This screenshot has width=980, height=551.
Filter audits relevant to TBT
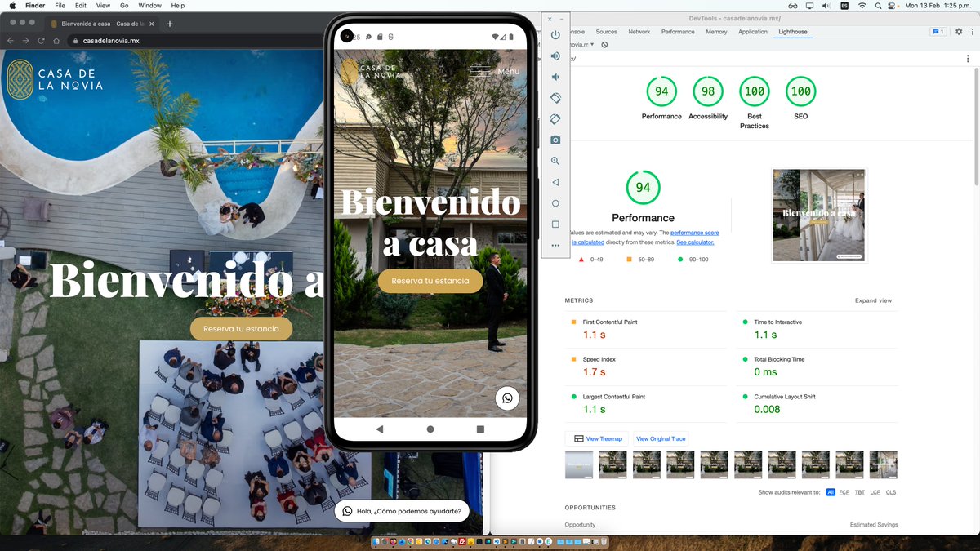(860, 492)
